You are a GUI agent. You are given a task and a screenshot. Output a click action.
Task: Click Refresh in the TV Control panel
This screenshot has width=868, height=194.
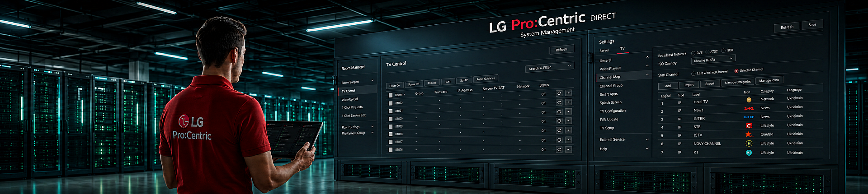tap(561, 50)
